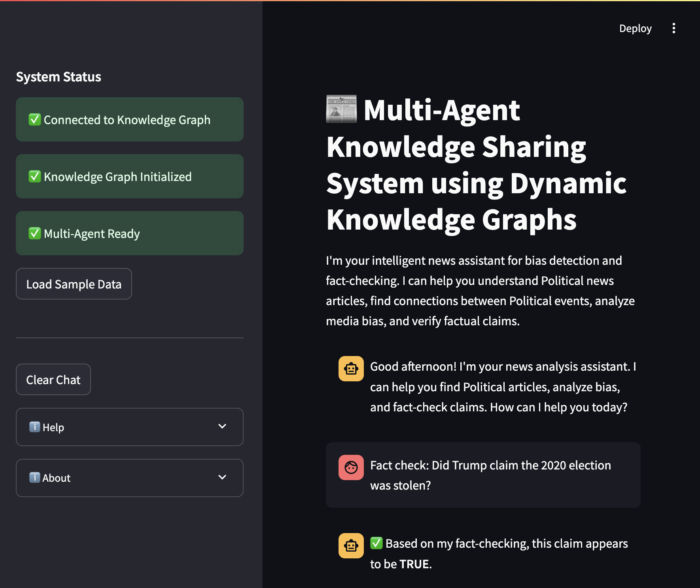Click the user avatar beside the fact-check question
This screenshot has height=588, width=700.
coord(351,467)
